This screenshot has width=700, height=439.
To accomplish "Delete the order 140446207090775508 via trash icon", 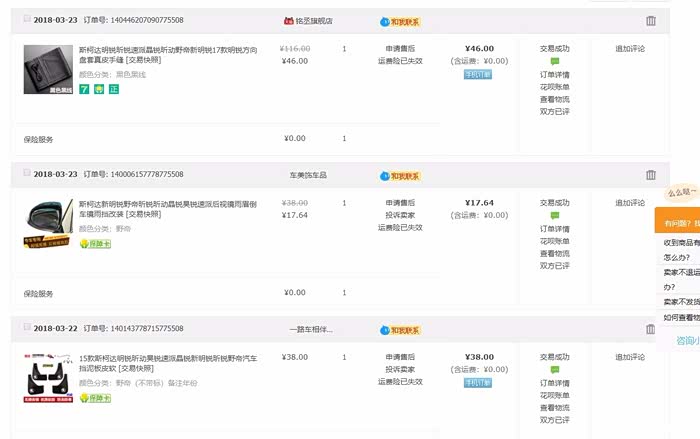I will pyautogui.click(x=651, y=20).
